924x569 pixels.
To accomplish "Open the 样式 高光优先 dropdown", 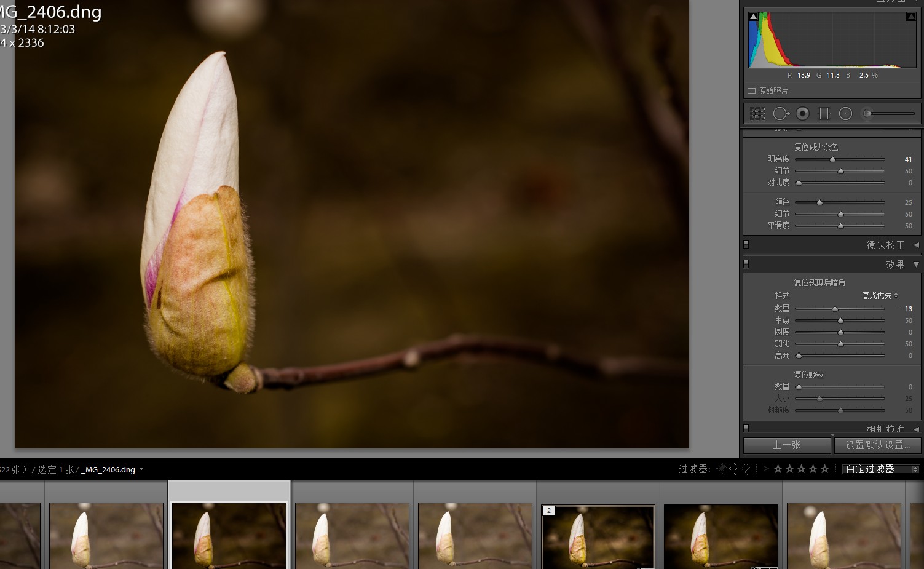I will tap(880, 296).
